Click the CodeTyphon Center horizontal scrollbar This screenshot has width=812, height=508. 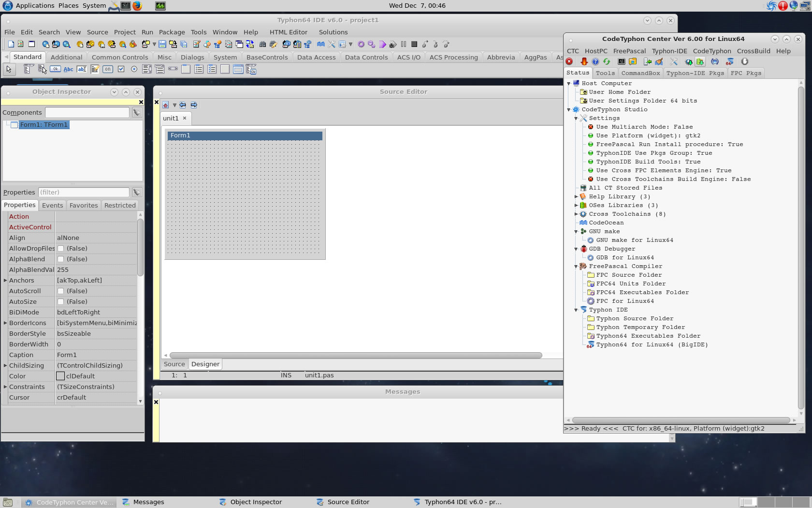click(x=681, y=420)
